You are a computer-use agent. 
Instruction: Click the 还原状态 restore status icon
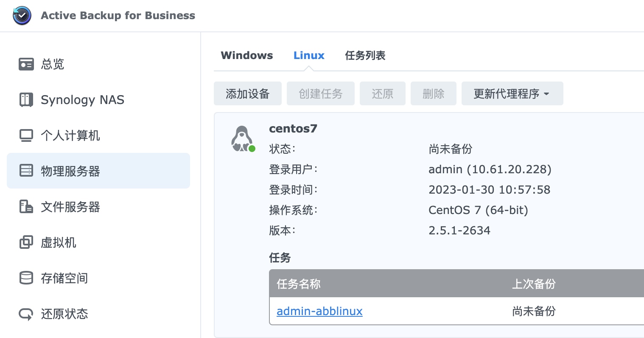pyautogui.click(x=26, y=314)
